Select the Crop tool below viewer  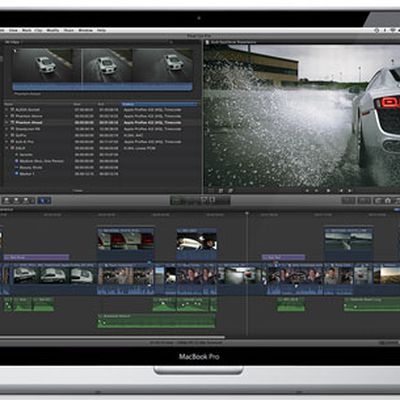[221, 191]
